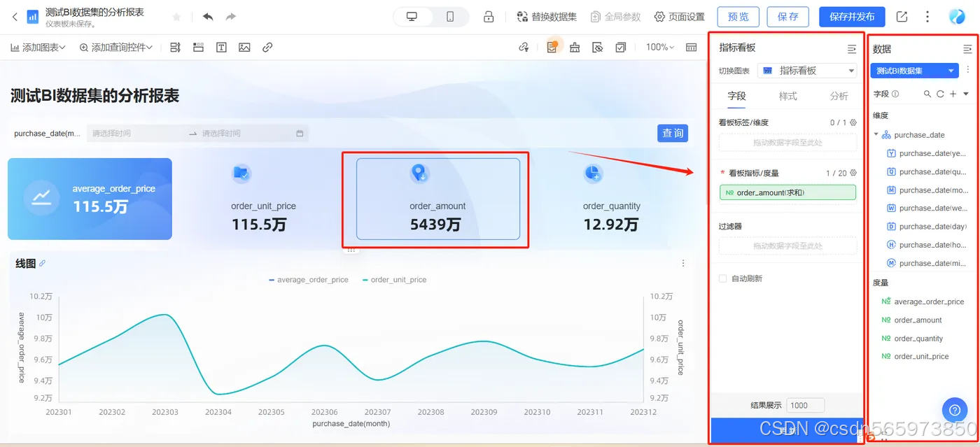Open the three-dot more menu in header
This screenshot has width=980, height=447.
coord(927,17)
